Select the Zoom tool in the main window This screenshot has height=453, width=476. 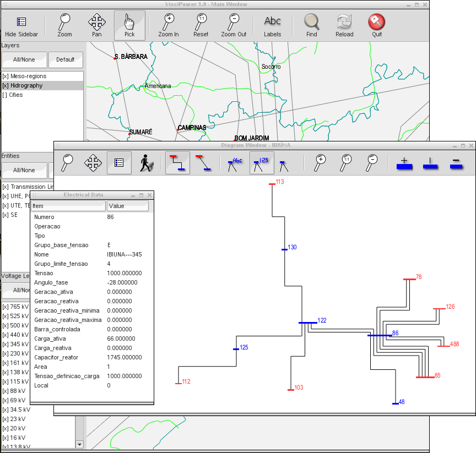[x=64, y=26]
